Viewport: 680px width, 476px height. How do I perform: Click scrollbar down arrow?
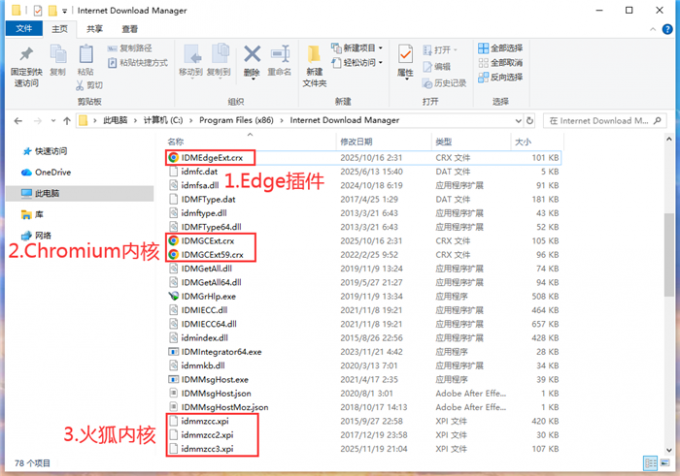pos(668,450)
